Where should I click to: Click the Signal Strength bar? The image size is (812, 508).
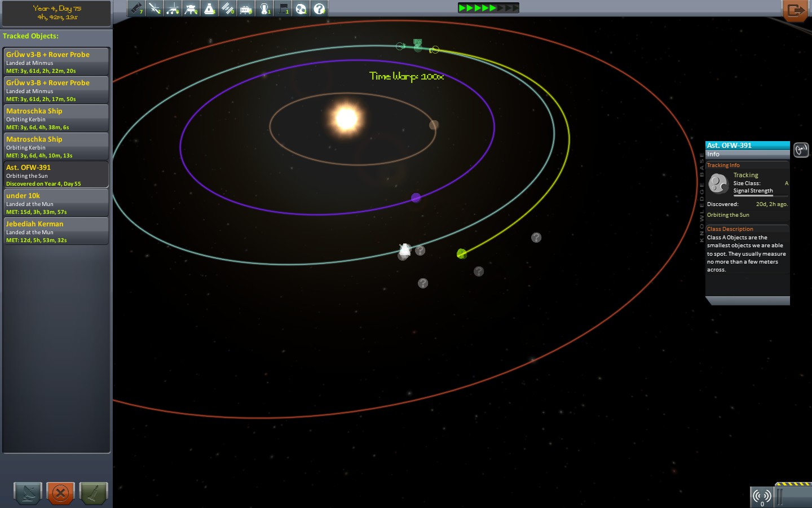[761, 195]
